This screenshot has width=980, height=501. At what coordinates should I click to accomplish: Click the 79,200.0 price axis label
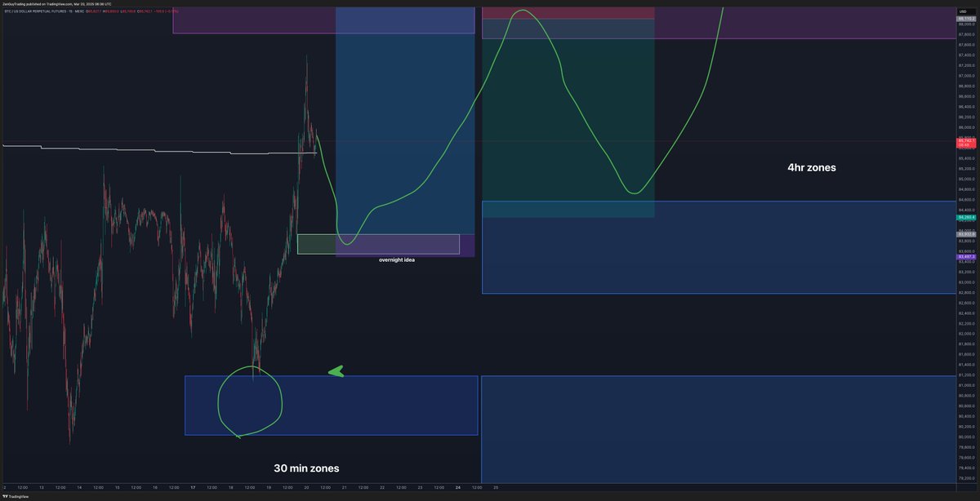point(966,478)
